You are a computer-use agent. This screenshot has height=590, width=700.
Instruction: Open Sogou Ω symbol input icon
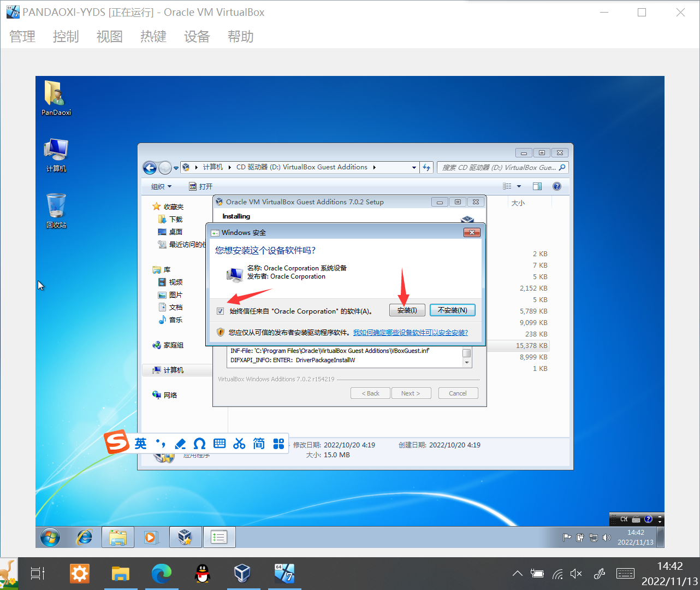tap(200, 444)
